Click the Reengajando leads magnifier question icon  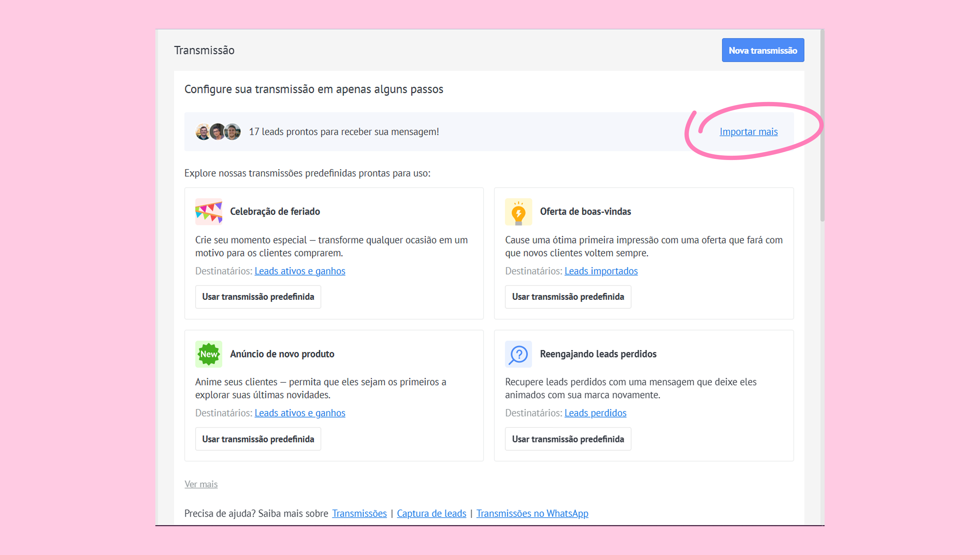[x=518, y=354]
